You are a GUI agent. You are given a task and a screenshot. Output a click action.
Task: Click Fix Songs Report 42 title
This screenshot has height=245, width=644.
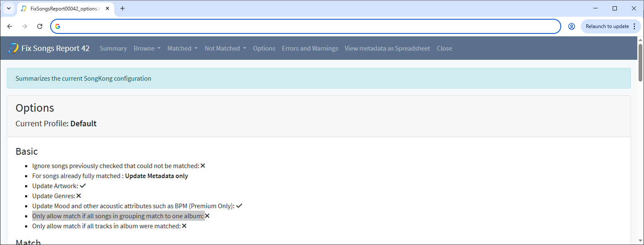coord(55,48)
